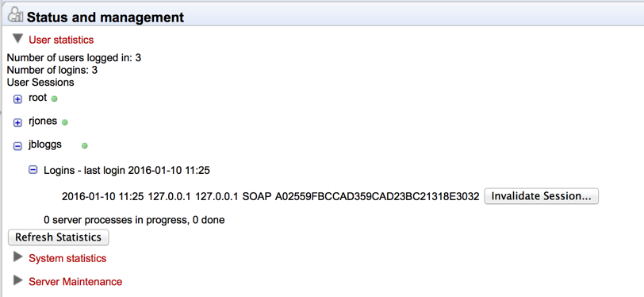Expand the root user session
This screenshot has width=644, height=297.
(x=17, y=99)
